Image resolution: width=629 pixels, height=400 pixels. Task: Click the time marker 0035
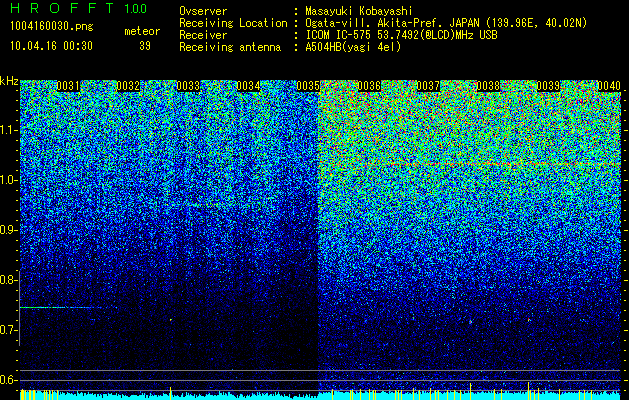click(308, 86)
